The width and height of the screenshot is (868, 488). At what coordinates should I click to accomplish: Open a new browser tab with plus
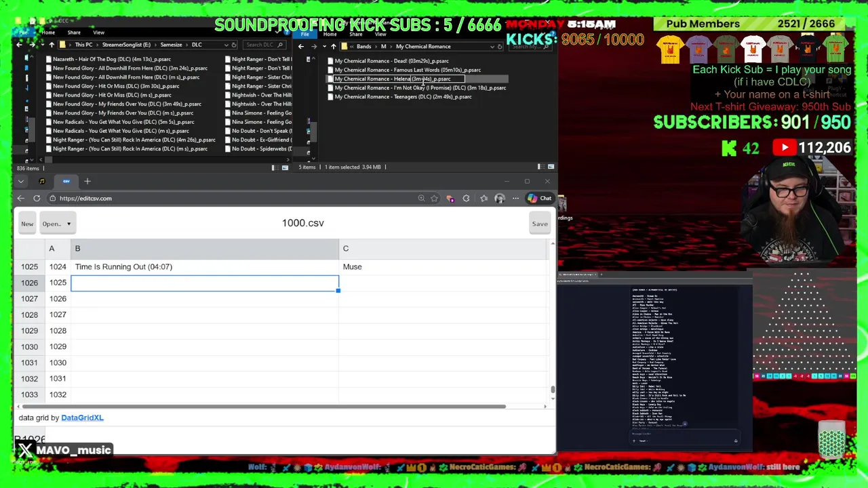point(87,181)
